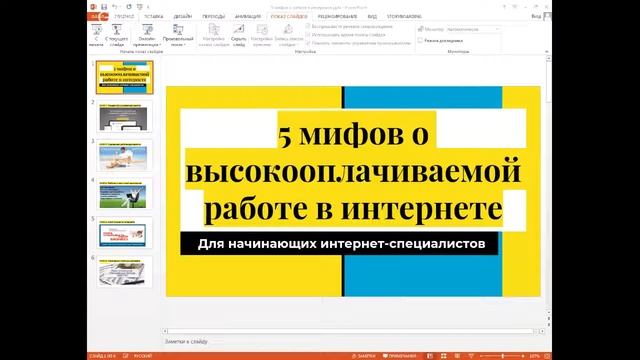This screenshot has height=360, width=640.
Task: Switch to Reading view icon
Action: (458, 356)
